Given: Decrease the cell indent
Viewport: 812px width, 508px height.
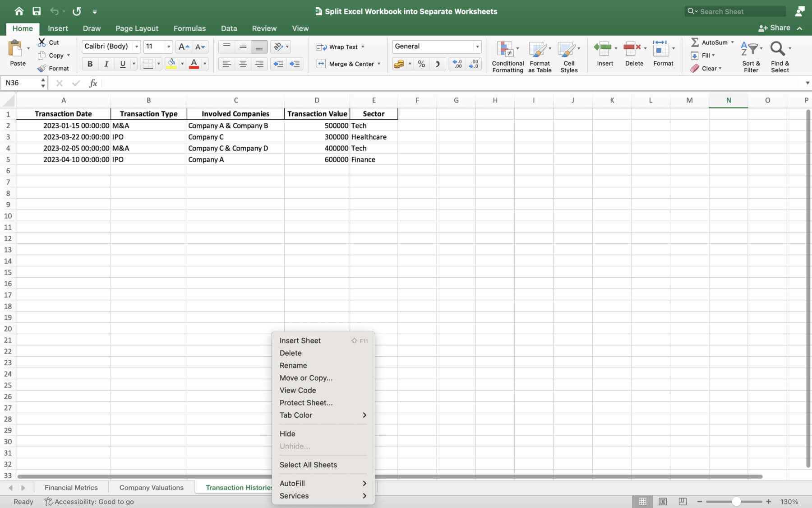Looking at the screenshot, I should pyautogui.click(x=278, y=64).
